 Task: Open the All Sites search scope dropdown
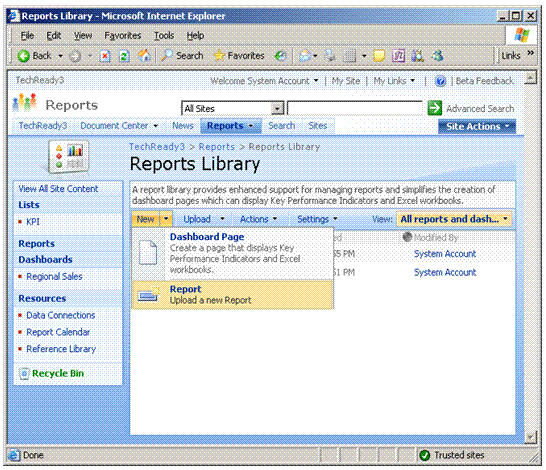pos(277,109)
